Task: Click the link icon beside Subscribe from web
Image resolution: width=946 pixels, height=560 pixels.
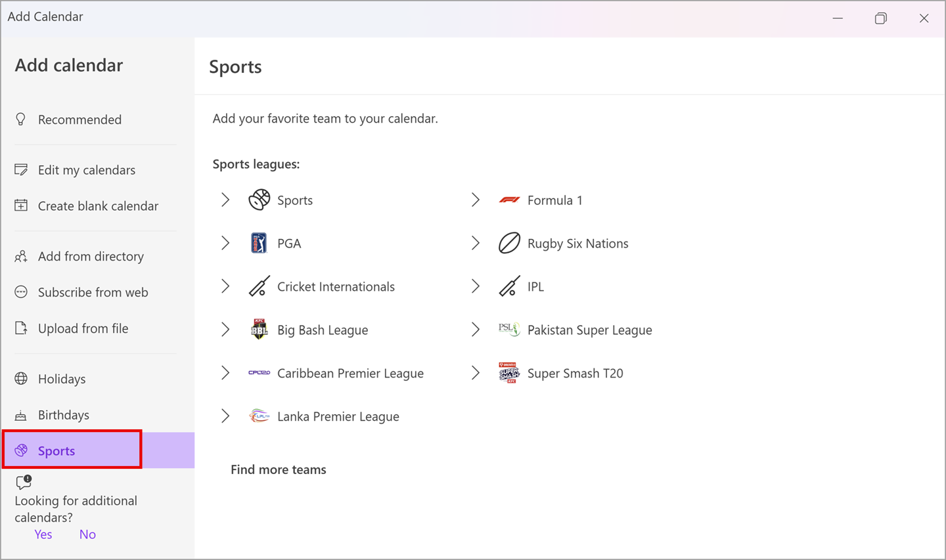Action: pyautogui.click(x=21, y=292)
